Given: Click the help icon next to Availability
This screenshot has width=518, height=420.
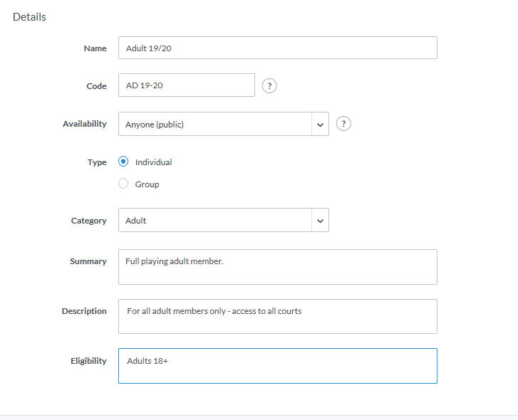Looking at the screenshot, I should (343, 124).
